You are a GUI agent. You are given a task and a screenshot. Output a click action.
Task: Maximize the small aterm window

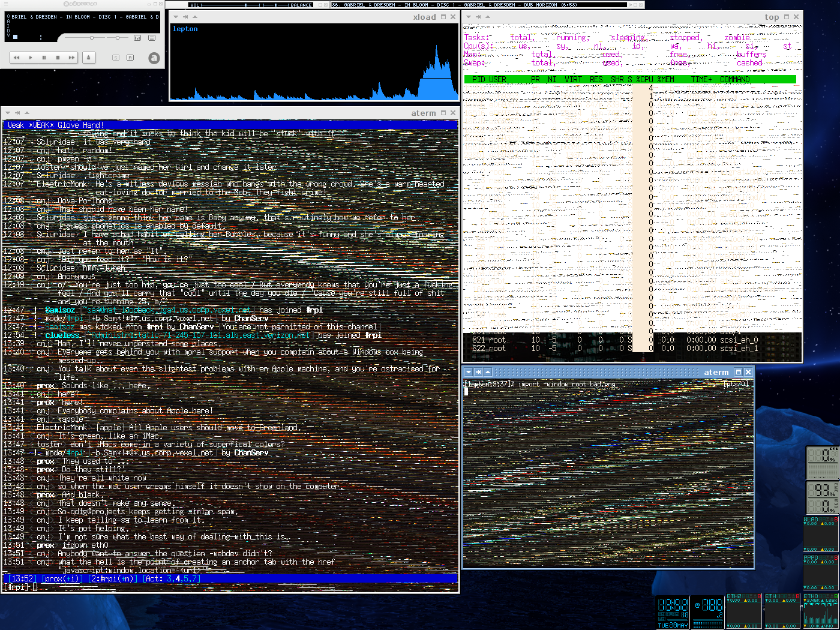tap(739, 372)
